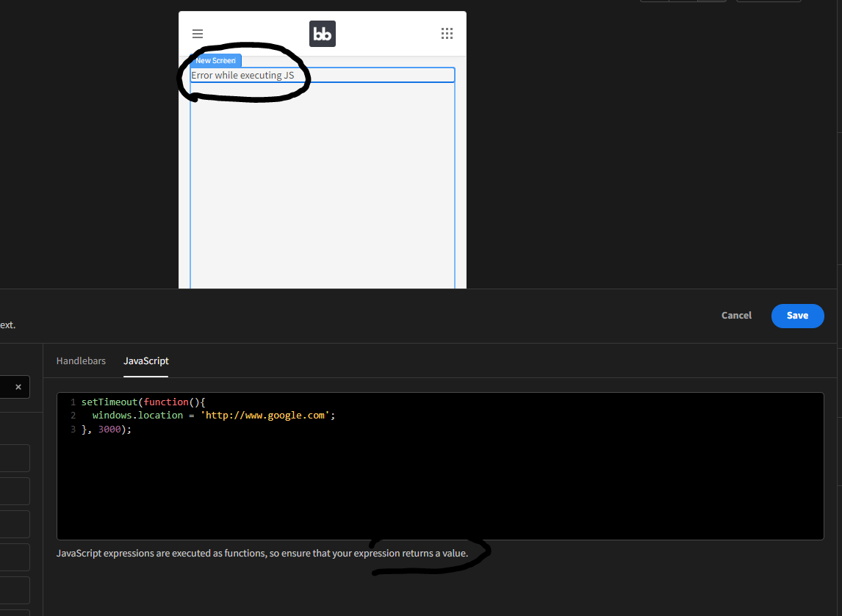Screen dimensions: 842x616
Task: Dismiss the left panel item with the × icon
Action: pyautogui.click(x=18, y=387)
